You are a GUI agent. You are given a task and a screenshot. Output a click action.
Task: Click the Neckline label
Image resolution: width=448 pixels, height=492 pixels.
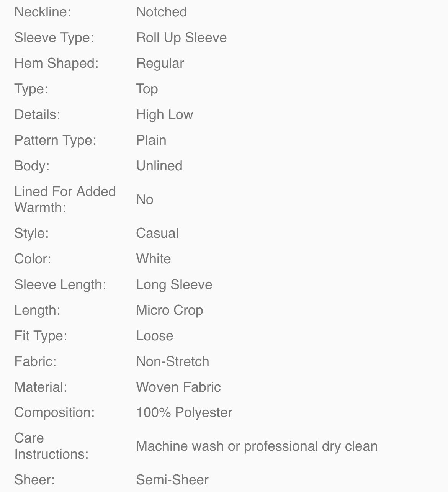pos(43,12)
